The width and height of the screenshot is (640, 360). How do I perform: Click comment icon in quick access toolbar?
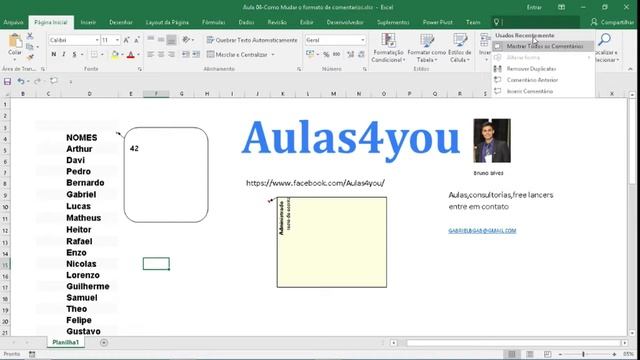tap(54, 81)
